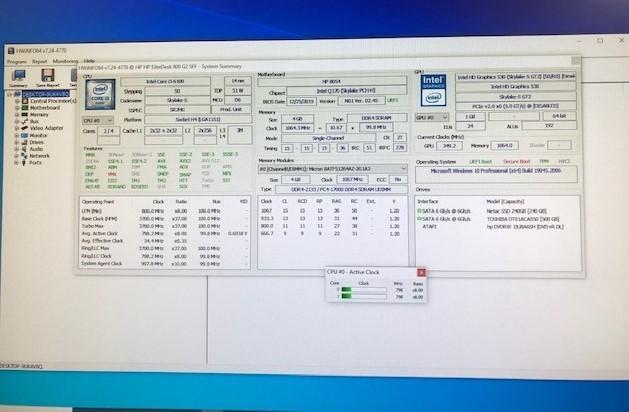Click the Video Adapter card icon
Screen dimensions: 629x412
click(x=25, y=128)
